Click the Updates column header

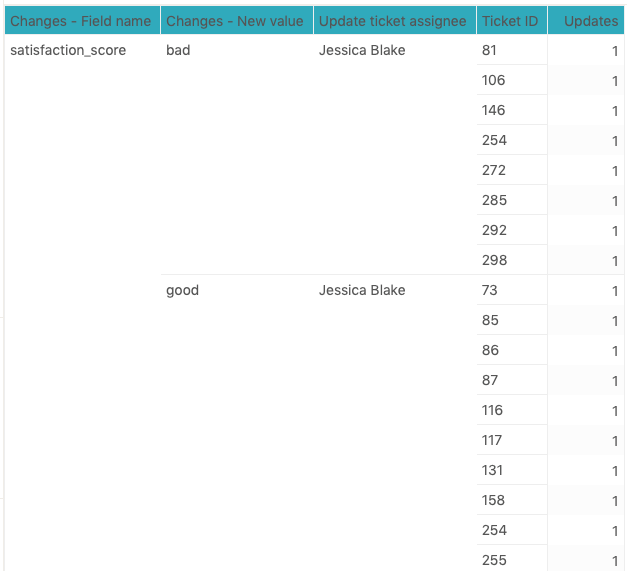tap(590, 21)
